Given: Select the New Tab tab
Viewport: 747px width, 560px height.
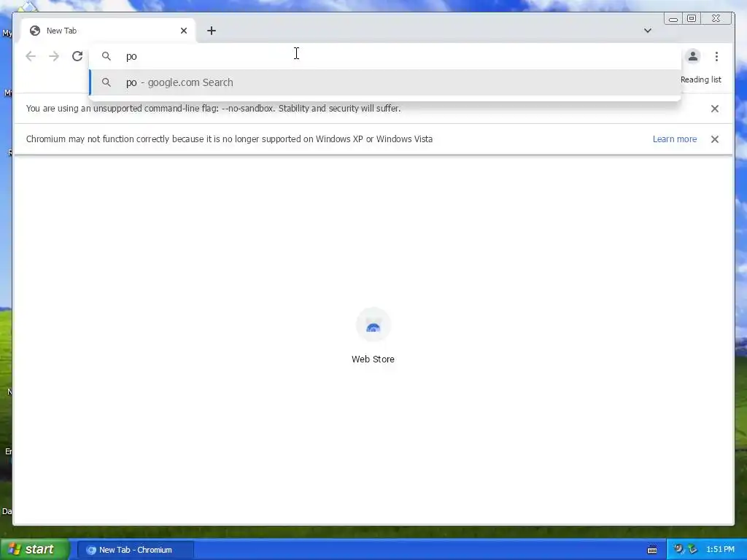Looking at the screenshot, I should (107, 31).
